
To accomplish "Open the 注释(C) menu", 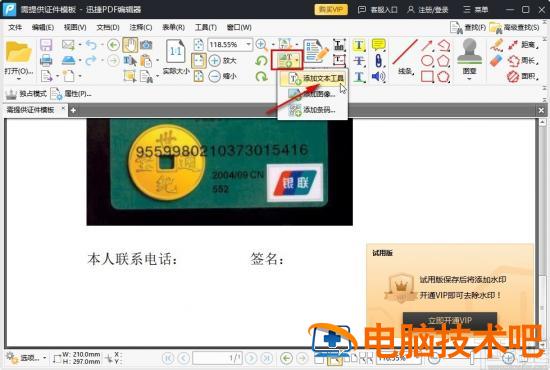I will tap(141, 27).
